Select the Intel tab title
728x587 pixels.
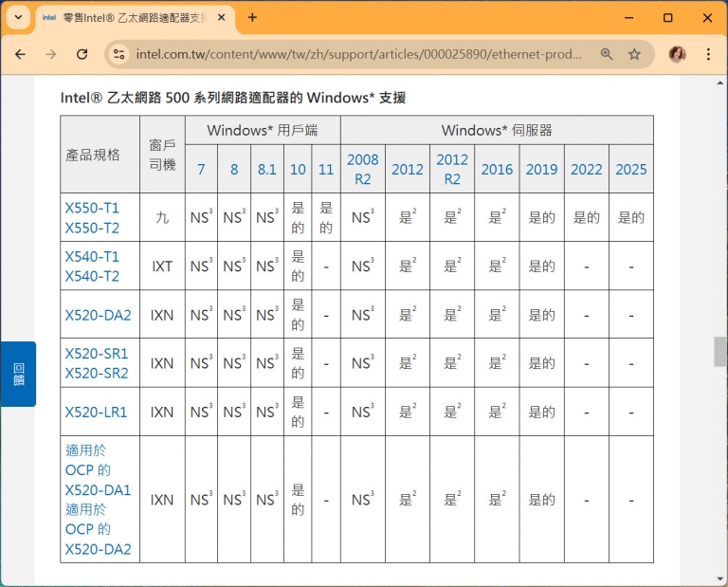click(x=135, y=18)
